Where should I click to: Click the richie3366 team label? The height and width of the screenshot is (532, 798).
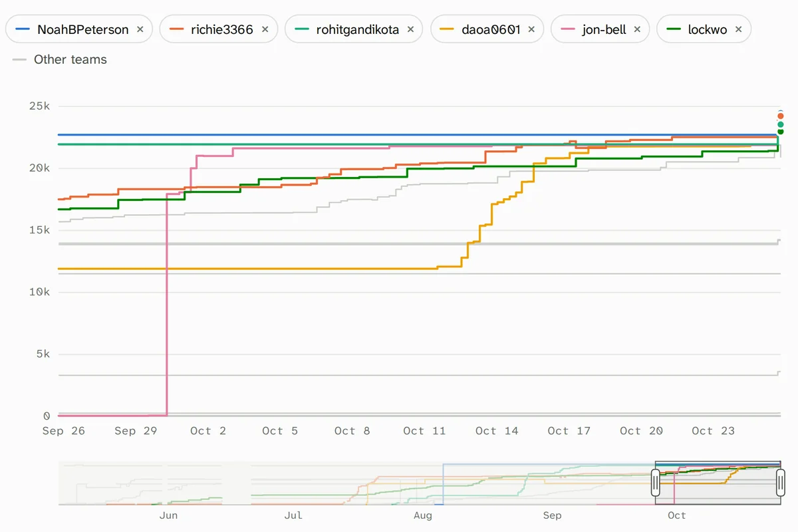coord(221,30)
